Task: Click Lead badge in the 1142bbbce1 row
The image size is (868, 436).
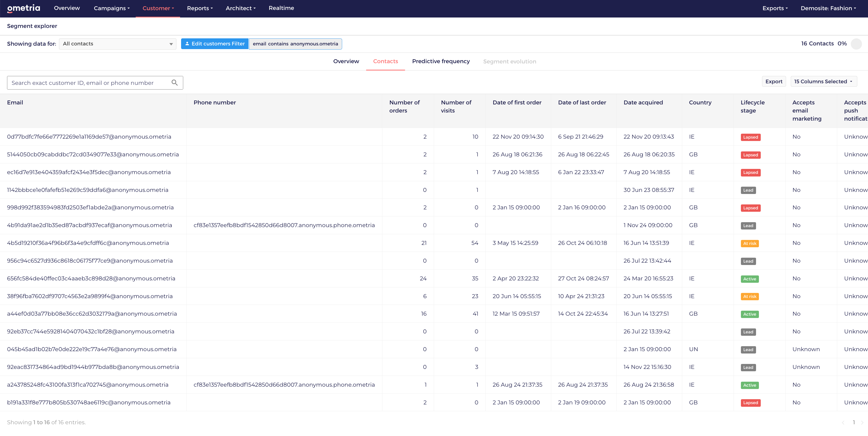Action: tap(748, 190)
